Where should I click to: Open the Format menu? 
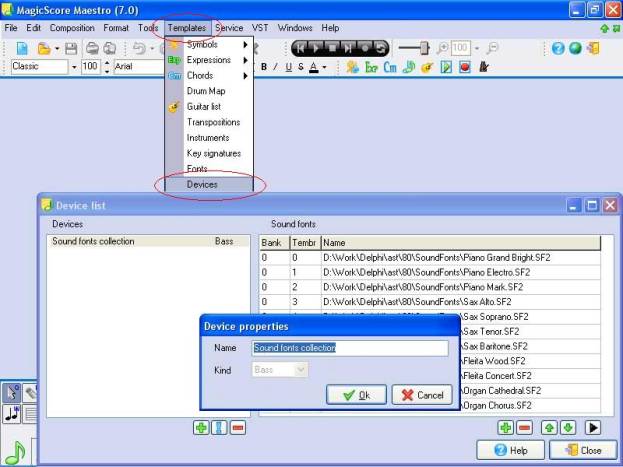(x=116, y=28)
